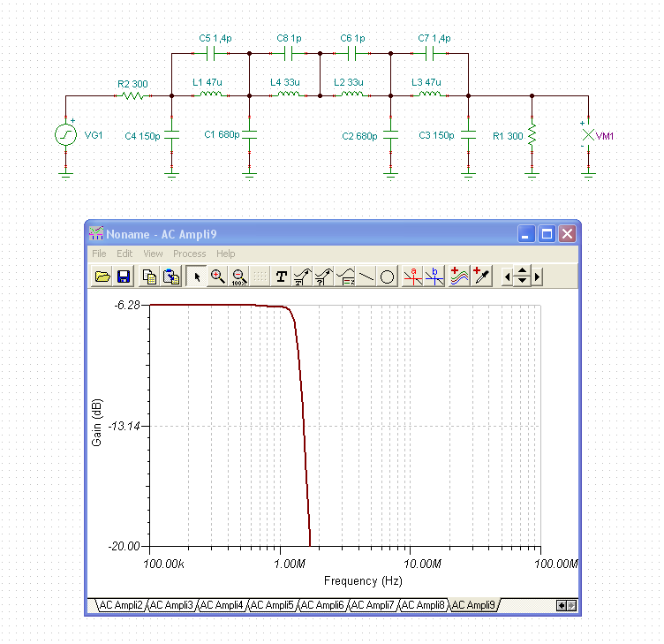
Task: Add a curve text label tool
Action: click(302, 277)
